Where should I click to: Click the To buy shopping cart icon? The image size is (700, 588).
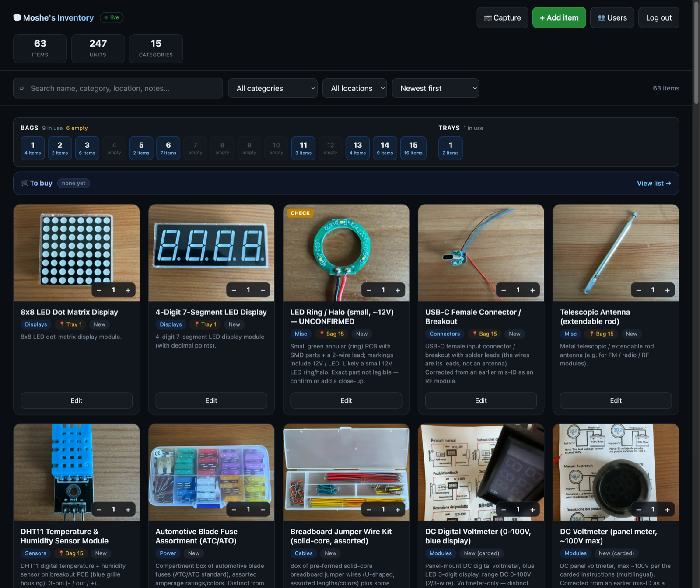coord(24,183)
